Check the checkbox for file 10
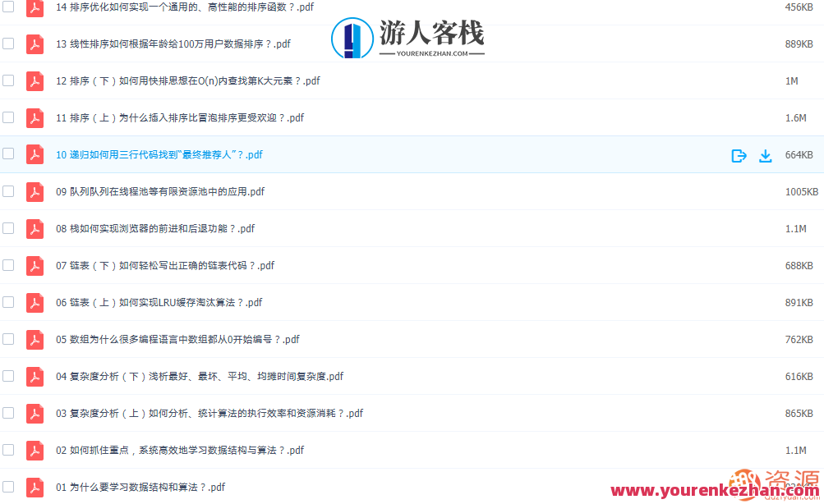 (x=8, y=154)
